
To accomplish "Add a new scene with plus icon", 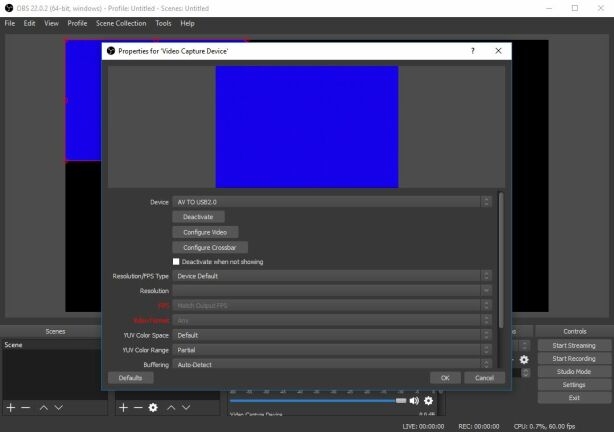I will [x=11, y=408].
